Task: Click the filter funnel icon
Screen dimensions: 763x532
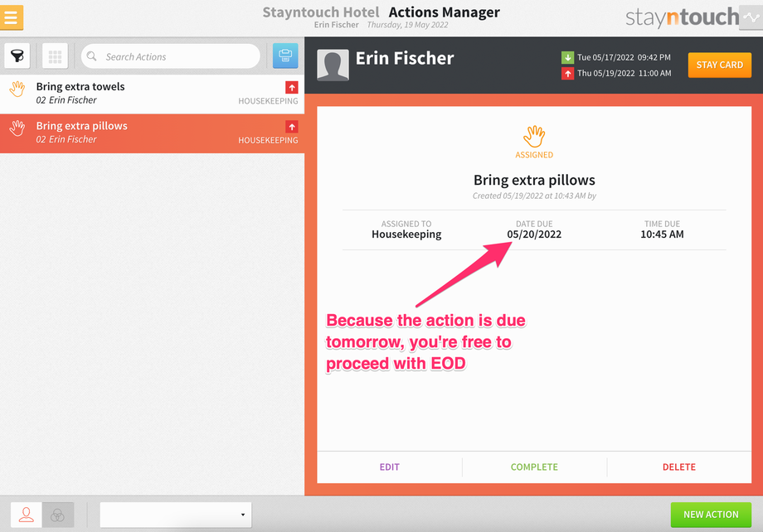Action: click(x=17, y=56)
